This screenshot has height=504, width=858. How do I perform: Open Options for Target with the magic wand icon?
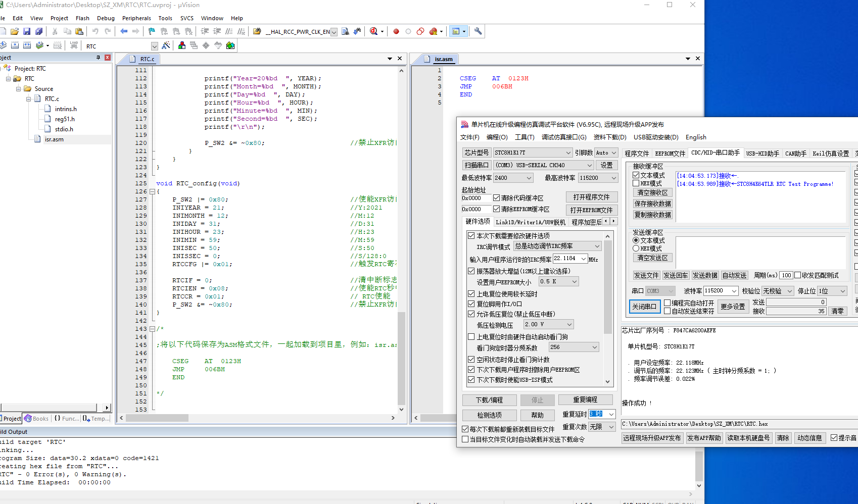tap(166, 45)
